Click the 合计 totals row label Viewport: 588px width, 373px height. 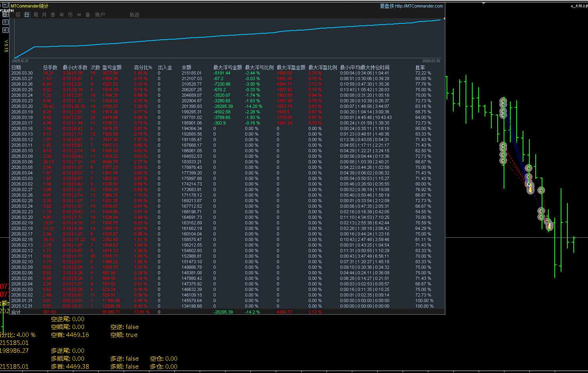pos(16,312)
